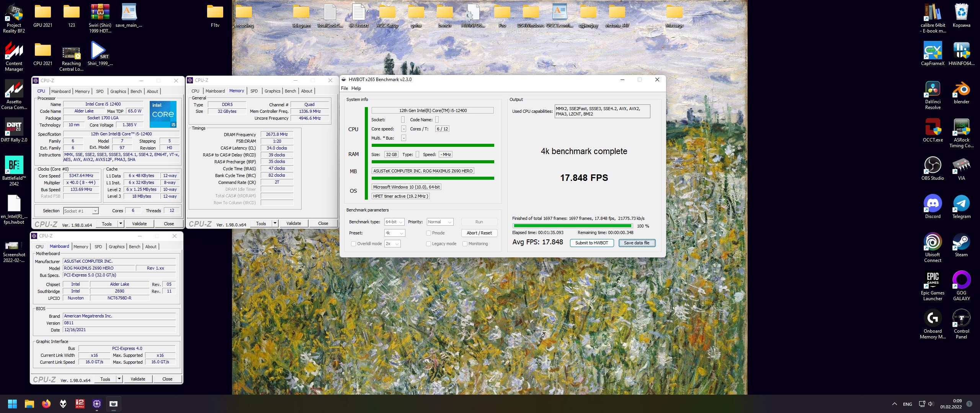Screen dimensions: 980x413
Task: Open Socket #1 selection dropdown in CPU-Z
Action: point(81,211)
